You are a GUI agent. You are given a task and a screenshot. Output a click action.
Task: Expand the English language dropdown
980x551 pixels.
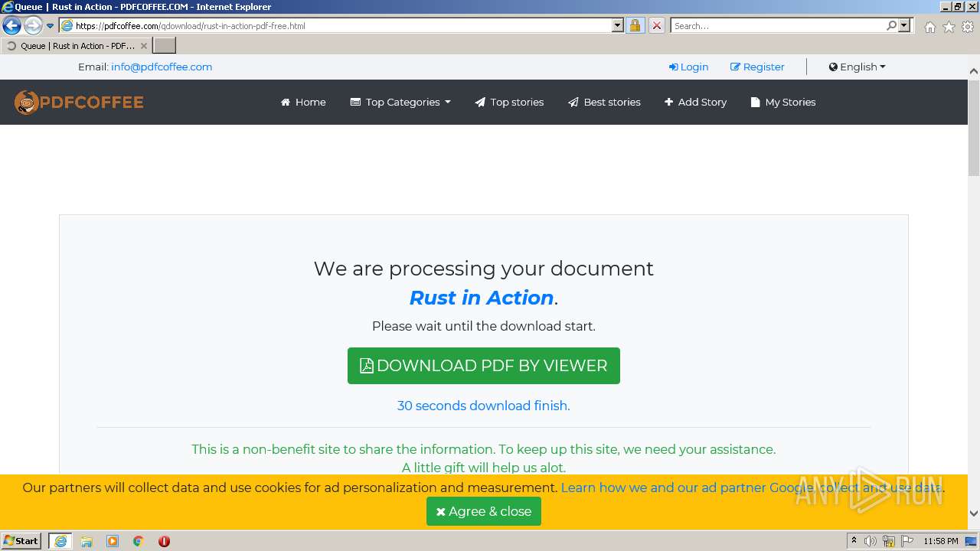(857, 67)
